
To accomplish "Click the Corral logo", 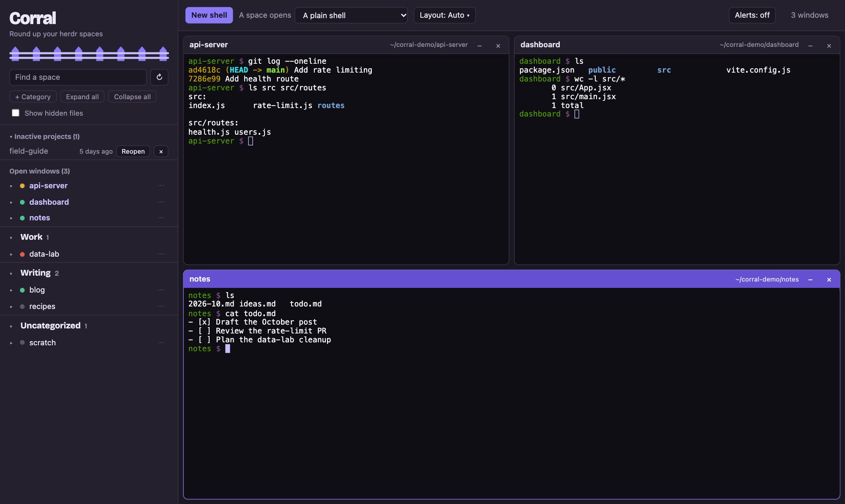I will click(x=33, y=18).
